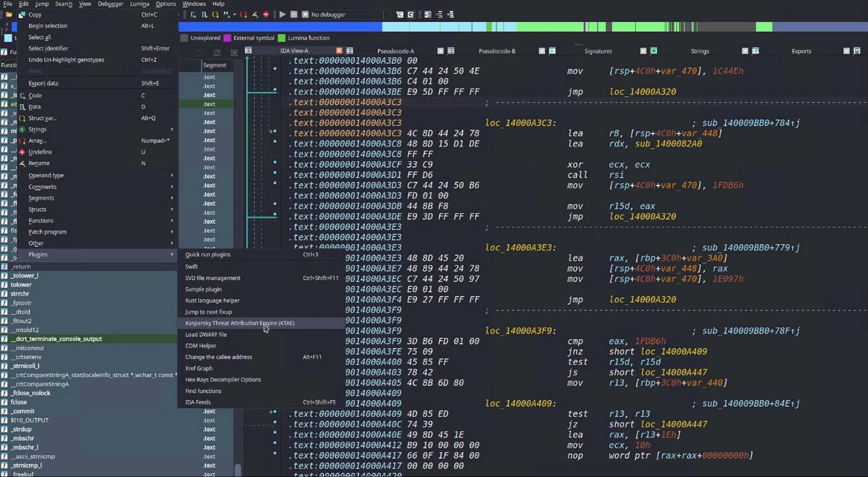Click the green continue-process debugger icon

point(282,15)
